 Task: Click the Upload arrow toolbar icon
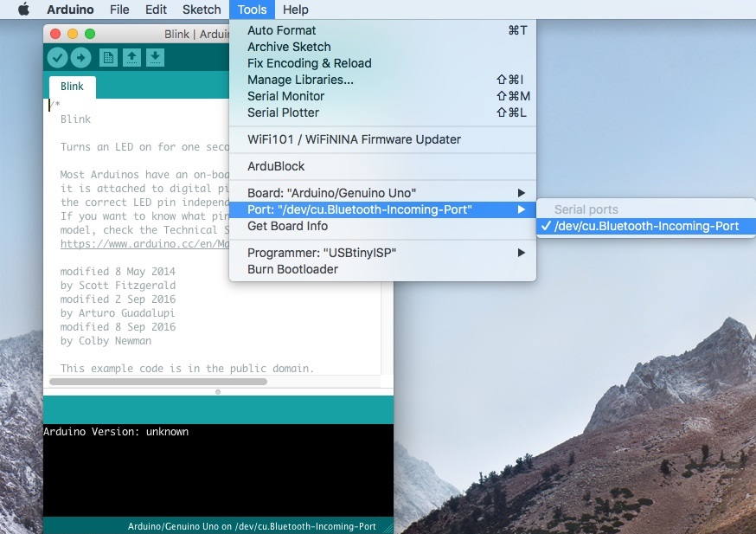point(80,57)
